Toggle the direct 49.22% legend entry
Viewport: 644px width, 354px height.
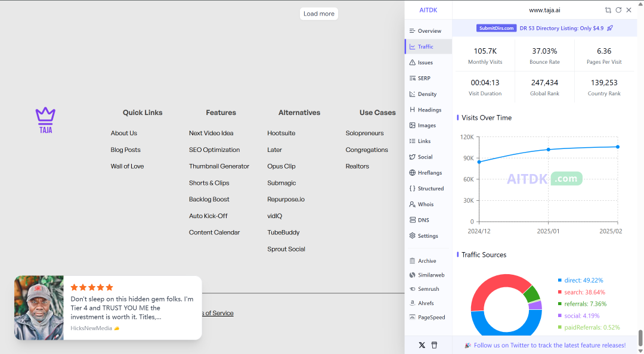pyautogui.click(x=580, y=280)
